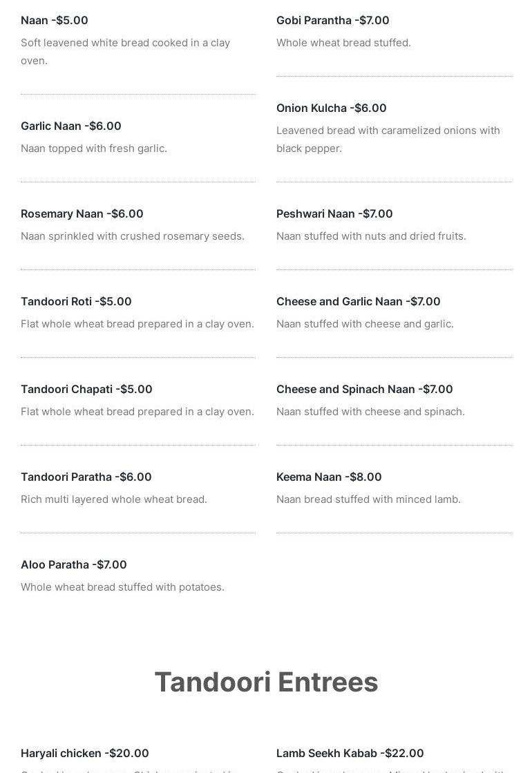Select the Haryali chicken entree
The width and height of the screenshot is (532, 773).
85,753
